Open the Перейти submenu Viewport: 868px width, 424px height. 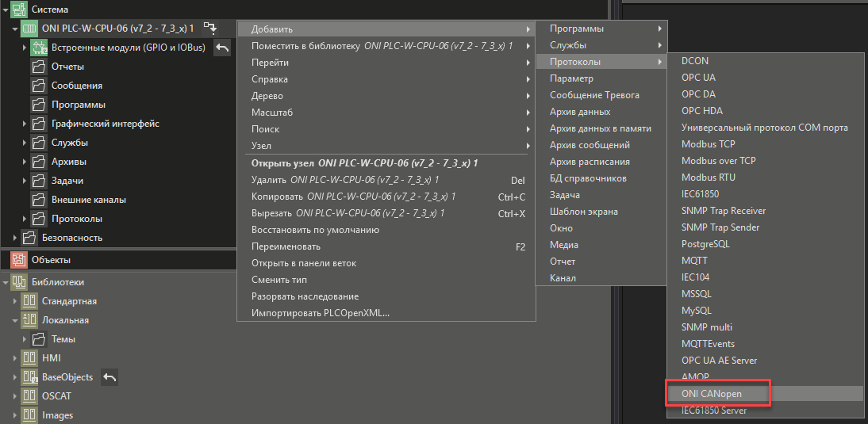click(386, 63)
